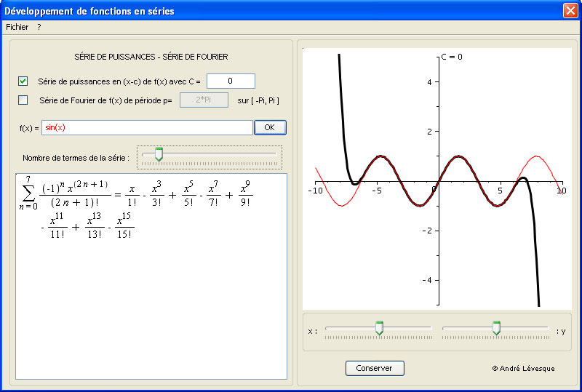Viewport: 582px width, 392px height.
Task: Click the period p= field showing 2*Pi
Action: point(204,100)
